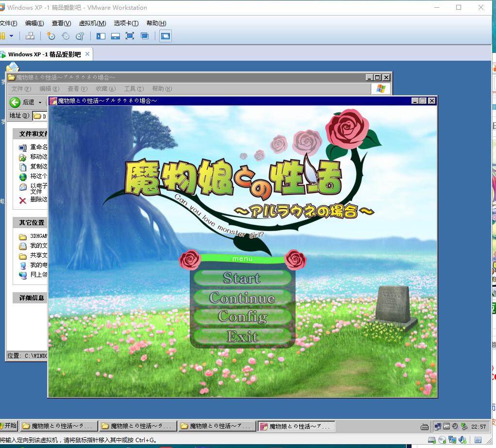
Task: Click the on-screen keyboard icon in XP taskbar
Action: 425,427
